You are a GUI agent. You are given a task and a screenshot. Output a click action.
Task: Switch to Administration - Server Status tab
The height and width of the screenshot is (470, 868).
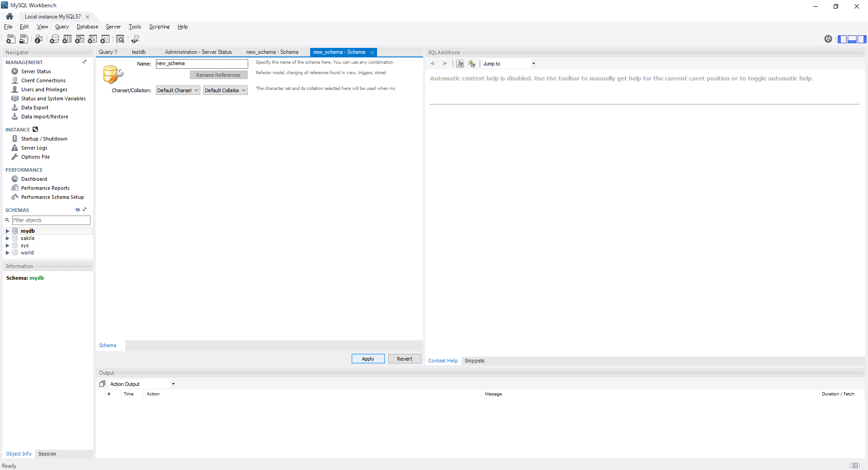point(198,52)
